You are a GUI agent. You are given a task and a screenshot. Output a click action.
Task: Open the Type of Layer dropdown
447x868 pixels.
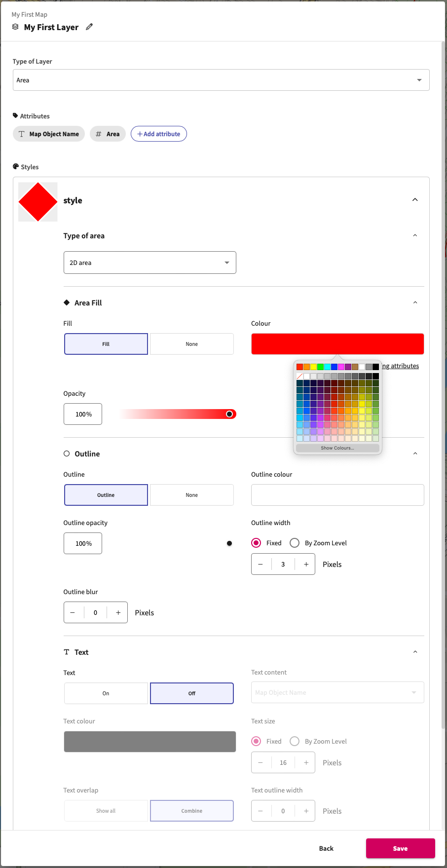pyautogui.click(x=221, y=80)
